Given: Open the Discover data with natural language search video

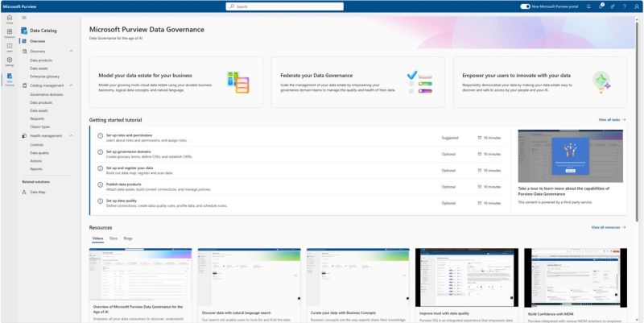Looking at the screenshot, I should (249, 277).
